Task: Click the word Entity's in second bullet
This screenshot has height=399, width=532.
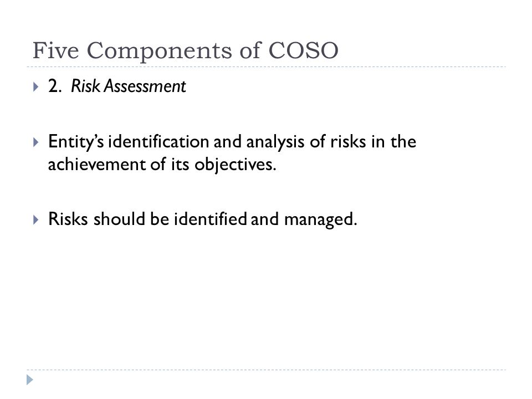Action: (x=76, y=142)
